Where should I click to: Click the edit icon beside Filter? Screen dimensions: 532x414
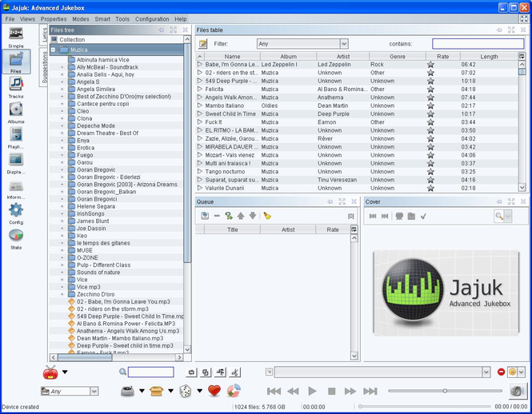(x=203, y=44)
